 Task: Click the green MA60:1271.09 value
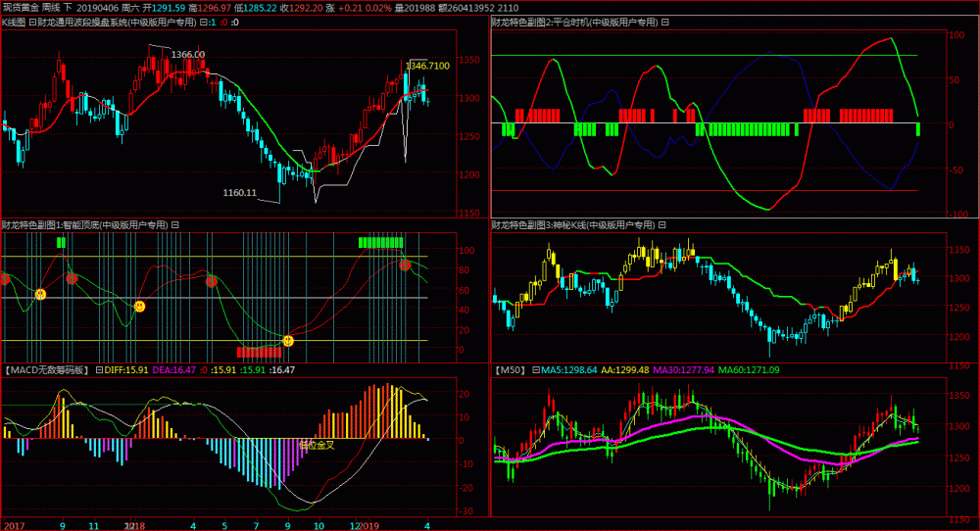click(x=749, y=369)
